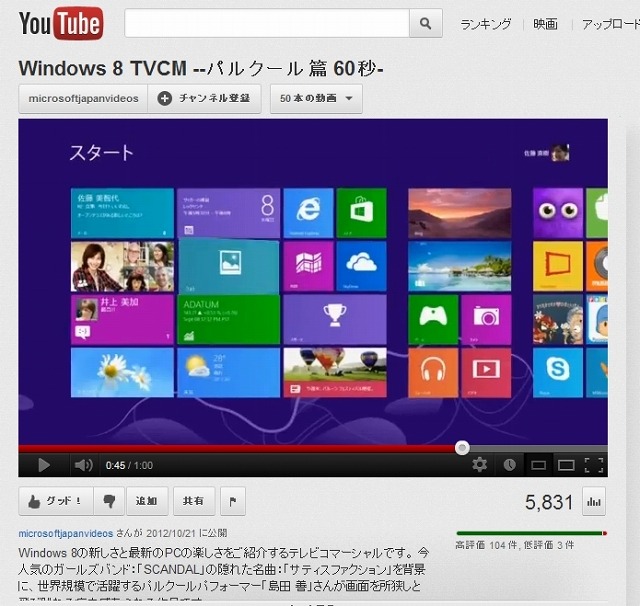The image size is (640, 606).
Task: Switch to small player size
Action: tap(538, 465)
